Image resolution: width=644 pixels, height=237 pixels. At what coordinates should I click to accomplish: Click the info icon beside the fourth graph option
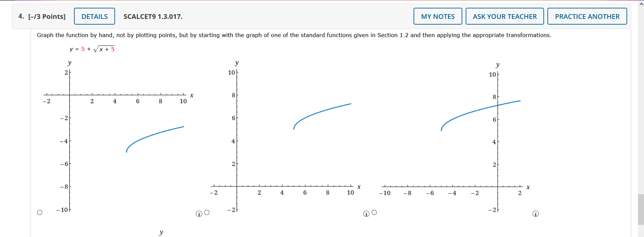[x=535, y=213]
